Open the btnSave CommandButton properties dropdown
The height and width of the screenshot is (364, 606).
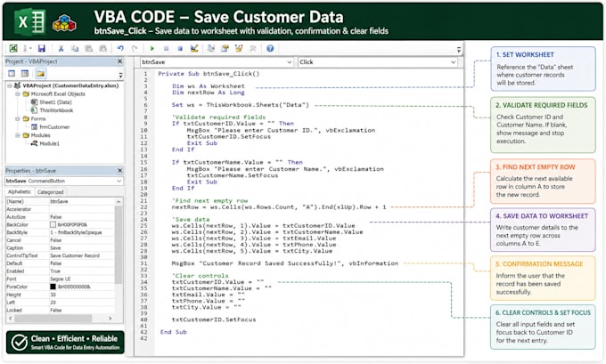point(119,181)
